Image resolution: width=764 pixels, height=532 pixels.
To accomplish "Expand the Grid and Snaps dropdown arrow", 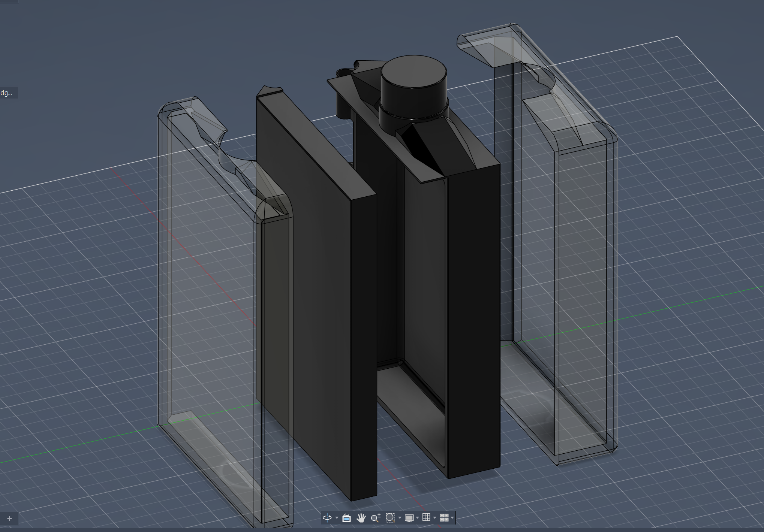I will [x=435, y=518].
